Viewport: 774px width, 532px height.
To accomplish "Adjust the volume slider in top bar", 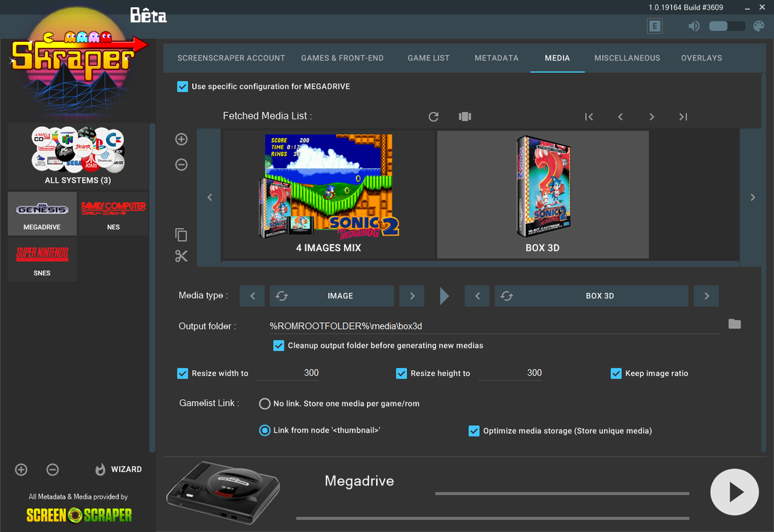I will pos(727,26).
